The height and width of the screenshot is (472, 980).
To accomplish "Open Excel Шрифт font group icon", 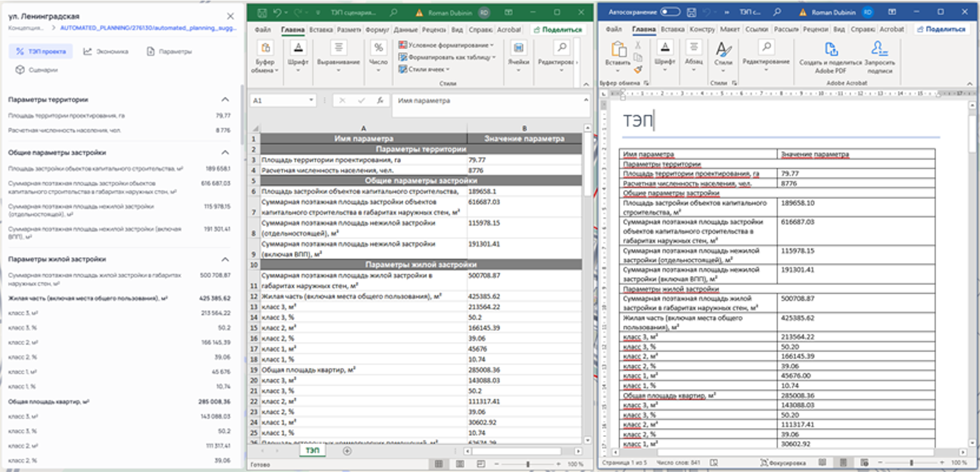I will click(298, 48).
